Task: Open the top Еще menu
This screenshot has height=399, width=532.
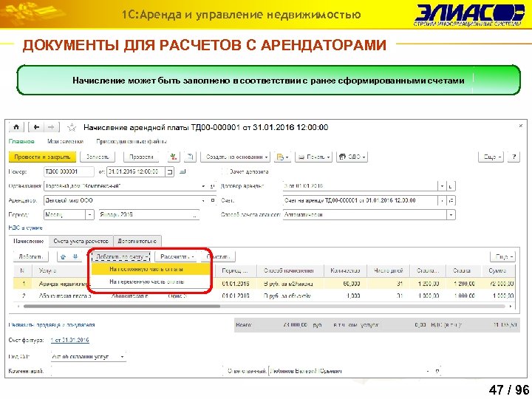Action: (x=491, y=157)
